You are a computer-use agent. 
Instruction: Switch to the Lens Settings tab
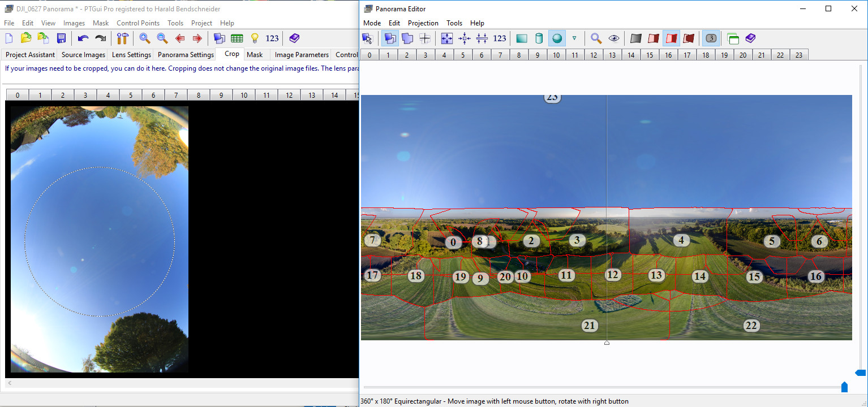click(131, 55)
